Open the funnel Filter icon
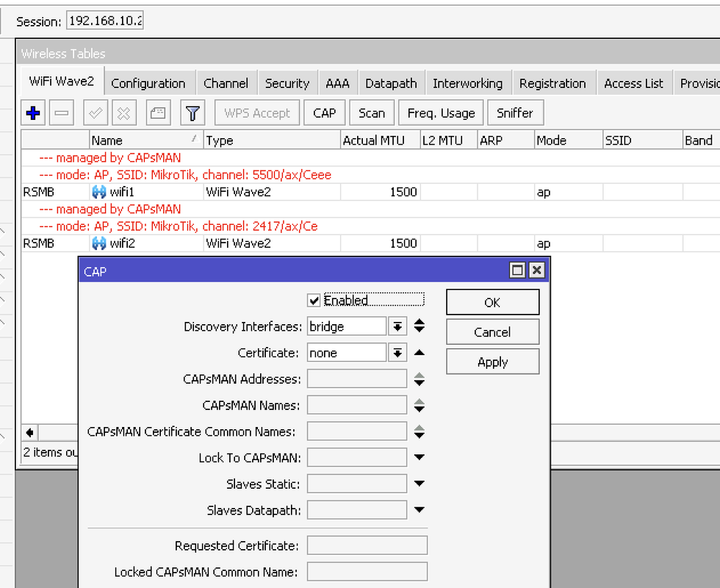The width and height of the screenshot is (720, 588). (x=192, y=112)
